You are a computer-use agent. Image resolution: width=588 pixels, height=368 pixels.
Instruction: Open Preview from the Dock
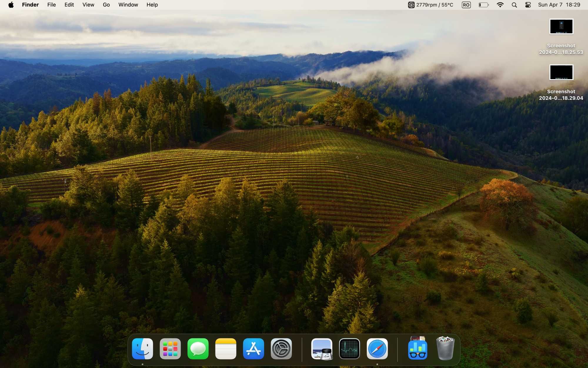tap(322, 349)
